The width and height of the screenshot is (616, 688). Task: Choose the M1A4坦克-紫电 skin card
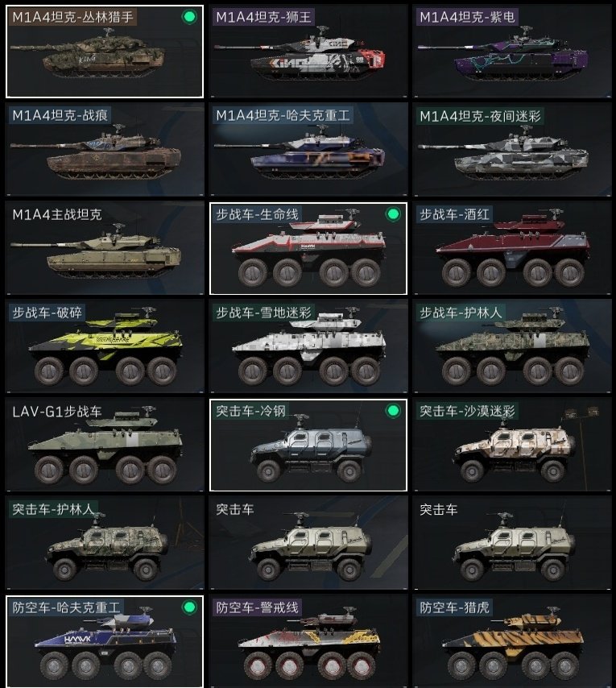[x=512, y=52]
